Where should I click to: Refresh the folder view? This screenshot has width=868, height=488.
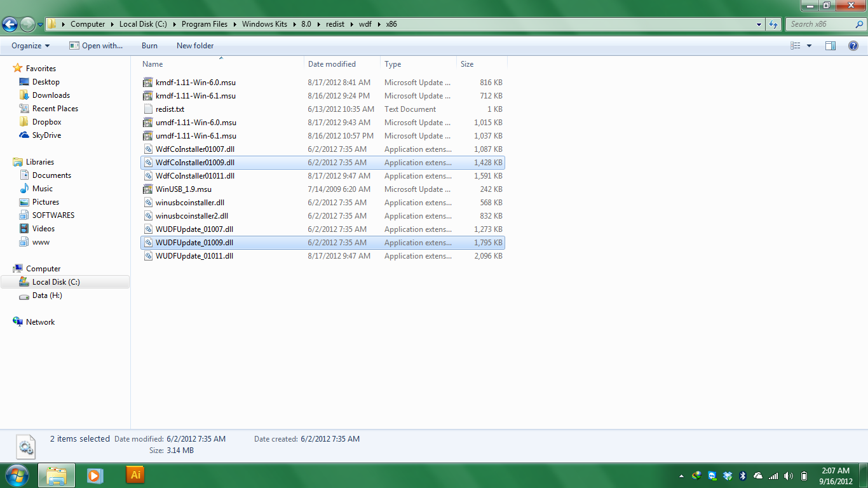[773, 24]
